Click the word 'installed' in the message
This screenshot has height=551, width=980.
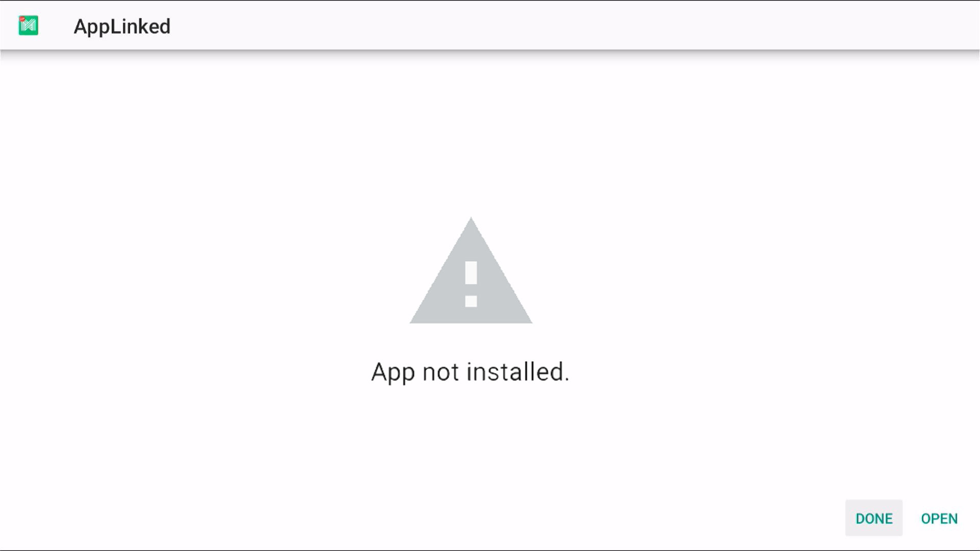[515, 371]
